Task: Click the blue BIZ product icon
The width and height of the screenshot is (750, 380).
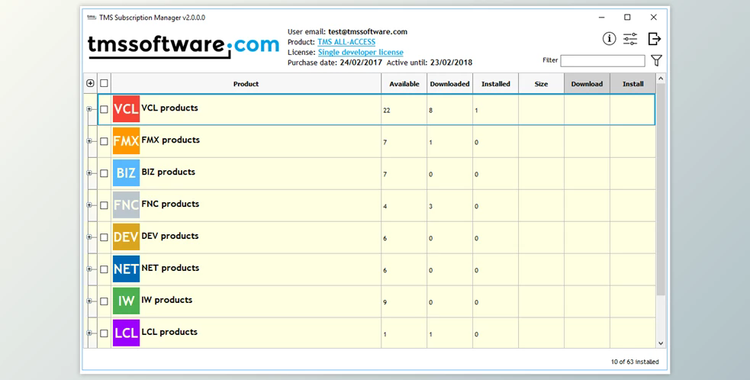Action: [126, 173]
